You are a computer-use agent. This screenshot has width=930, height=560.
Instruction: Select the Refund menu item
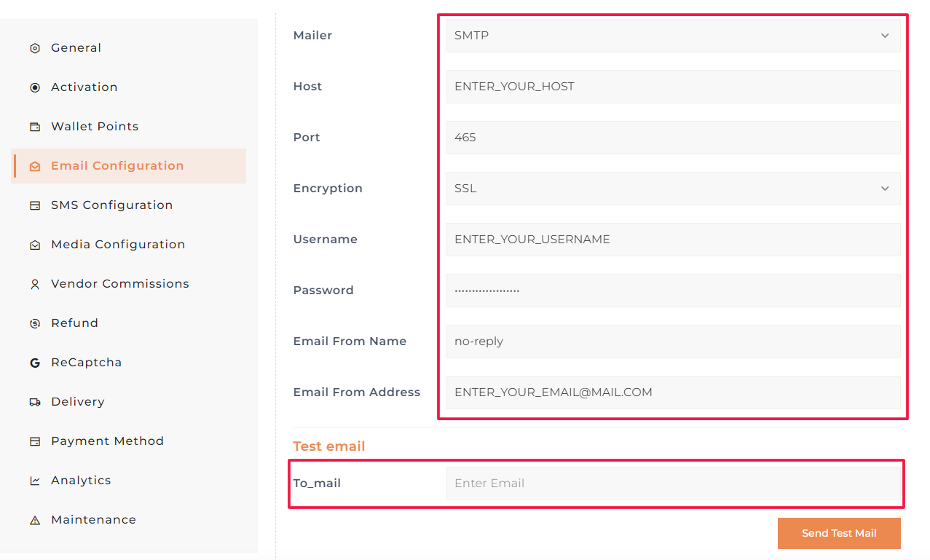pyautogui.click(x=74, y=323)
